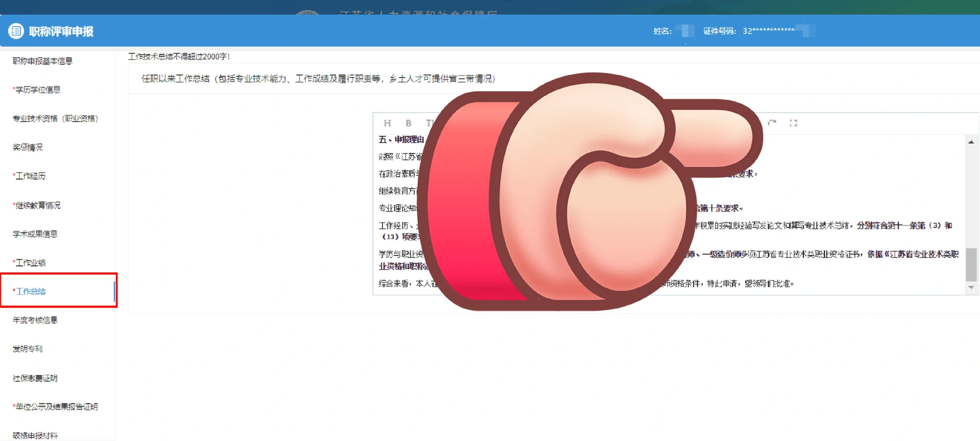Viewport: 980px width, 441px height.
Task: Click the redo arrow icon in editor toolbar
Action: [x=772, y=122]
